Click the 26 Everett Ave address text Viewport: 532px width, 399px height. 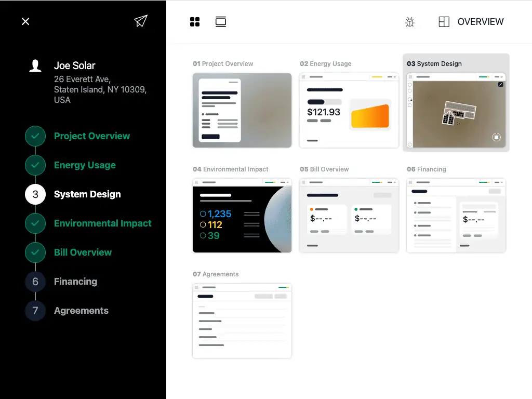click(100, 89)
